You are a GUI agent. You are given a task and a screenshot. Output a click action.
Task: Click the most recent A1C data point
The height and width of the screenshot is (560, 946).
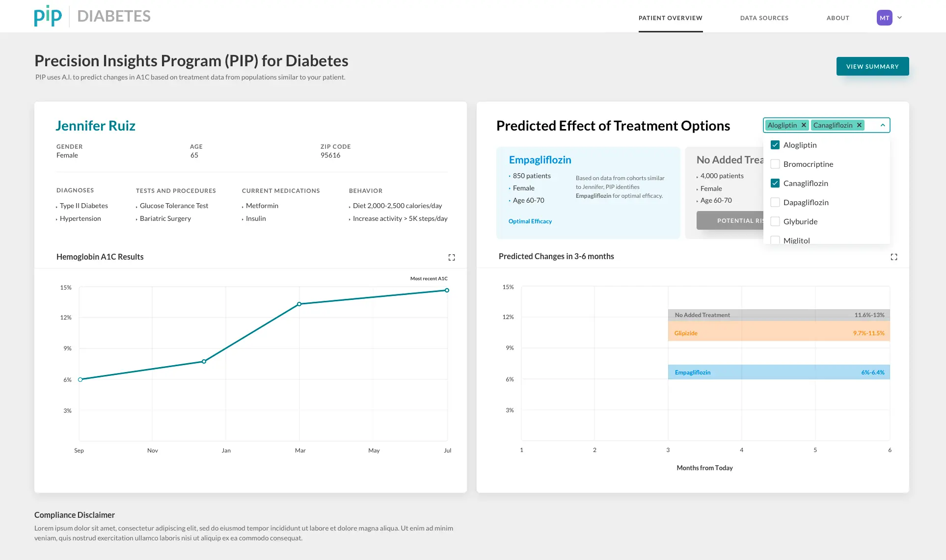447,290
